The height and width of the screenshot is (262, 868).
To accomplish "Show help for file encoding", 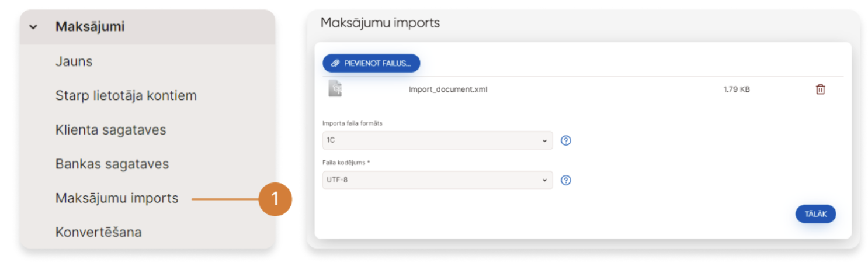I will coord(565,180).
